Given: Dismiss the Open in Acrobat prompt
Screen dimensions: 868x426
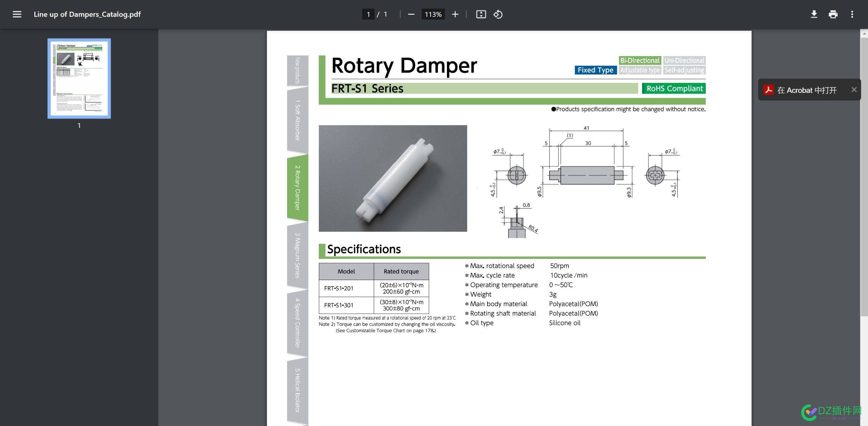Looking at the screenshot, I should coord(854,90).
